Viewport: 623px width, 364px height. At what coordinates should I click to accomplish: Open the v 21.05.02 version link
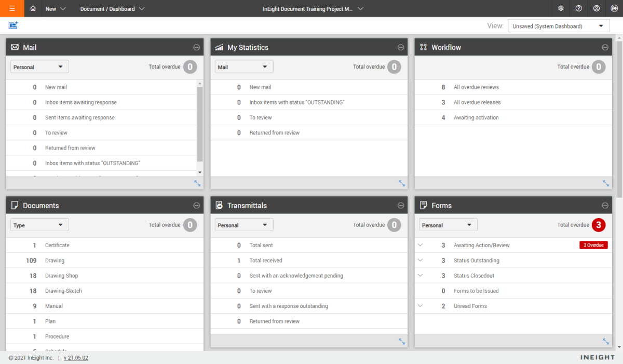[x=76, y=358]
